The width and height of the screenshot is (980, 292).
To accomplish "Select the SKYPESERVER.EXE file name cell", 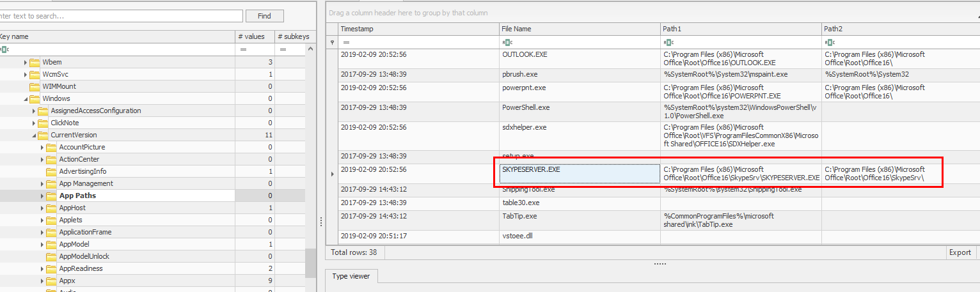I will [x=580, y=173].
